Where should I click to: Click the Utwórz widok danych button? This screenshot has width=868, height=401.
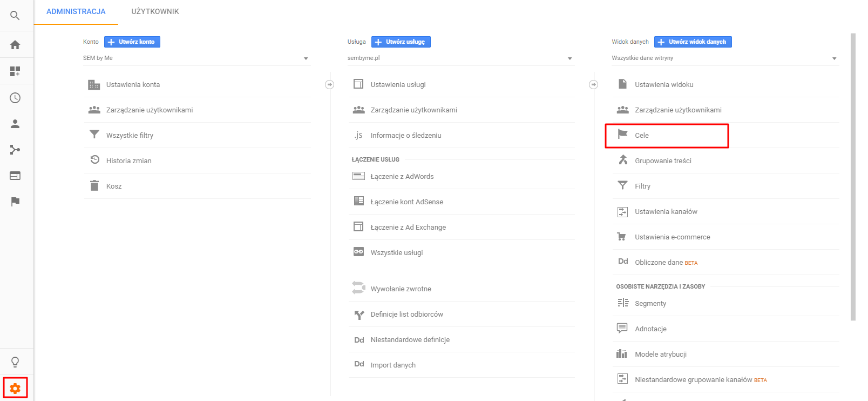point(693,42)
